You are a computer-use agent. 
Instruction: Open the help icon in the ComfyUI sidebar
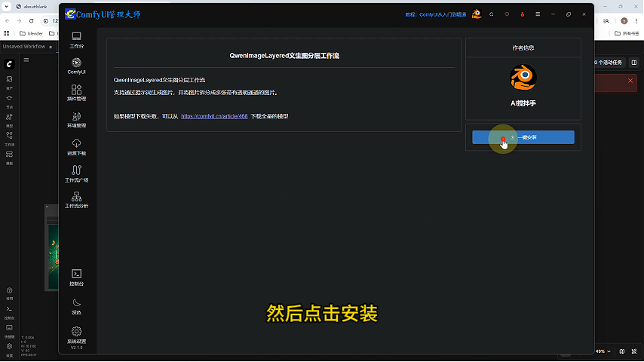tap(10, 293)
